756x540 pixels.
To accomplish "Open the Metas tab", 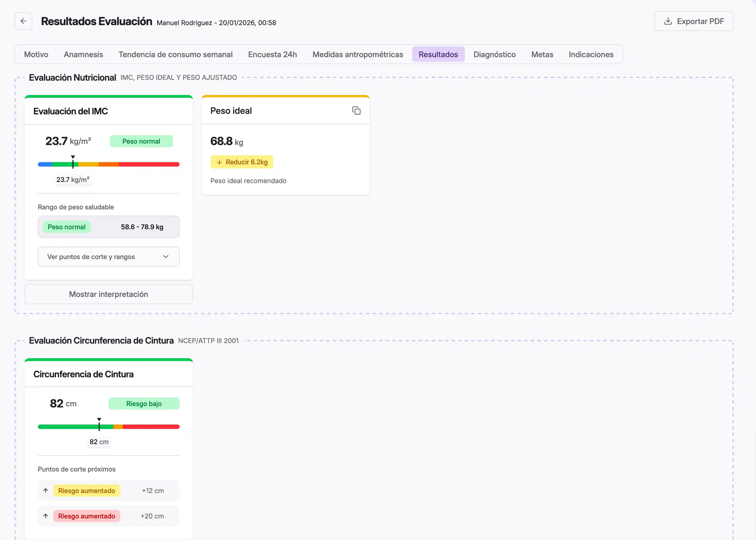I will coord(542,54).
